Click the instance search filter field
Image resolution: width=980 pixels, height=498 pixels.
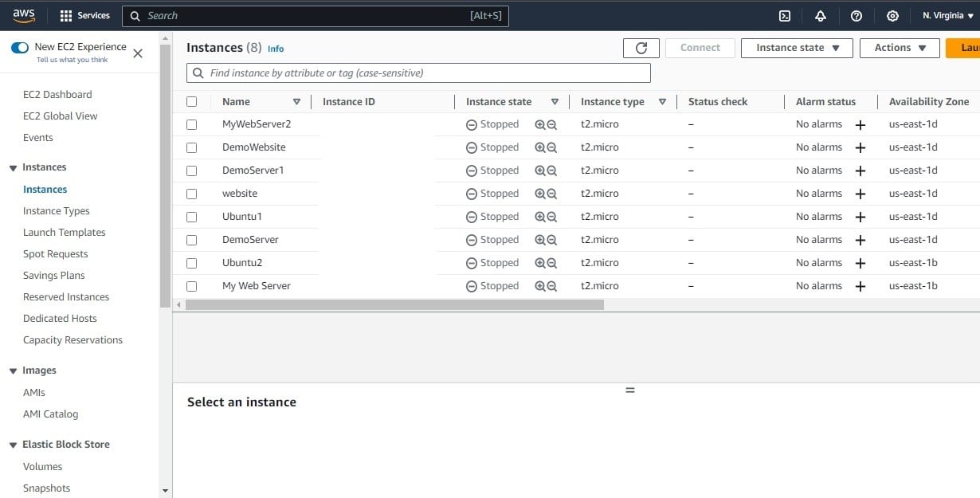point(418,73)
